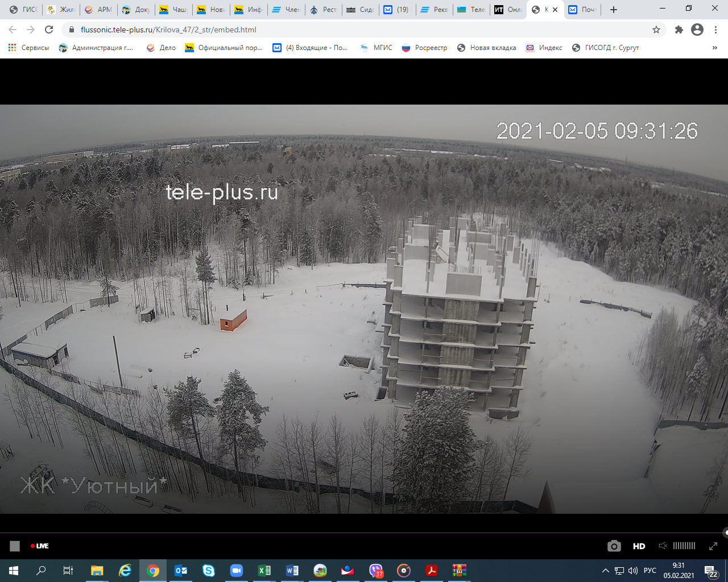Viewport: 728px width, 582px height.
Task: Reload the current page
Action: [x=49, y=30]
